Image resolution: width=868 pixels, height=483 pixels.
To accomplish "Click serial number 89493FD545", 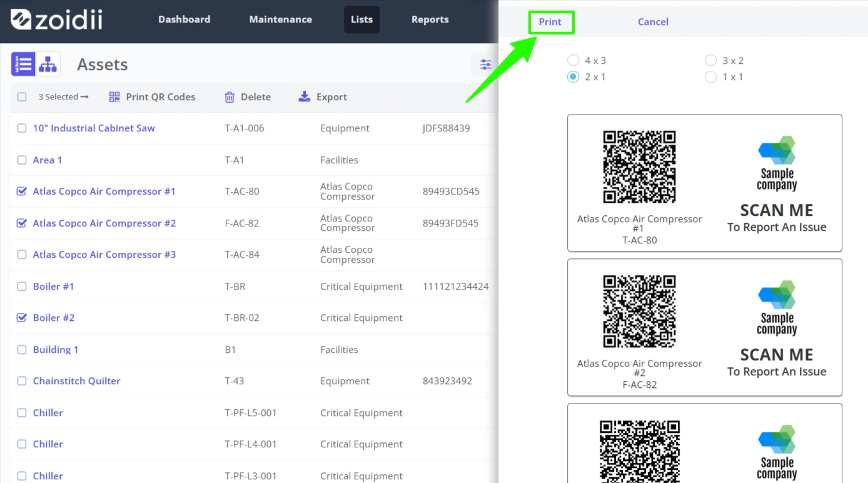I will 451,223.
